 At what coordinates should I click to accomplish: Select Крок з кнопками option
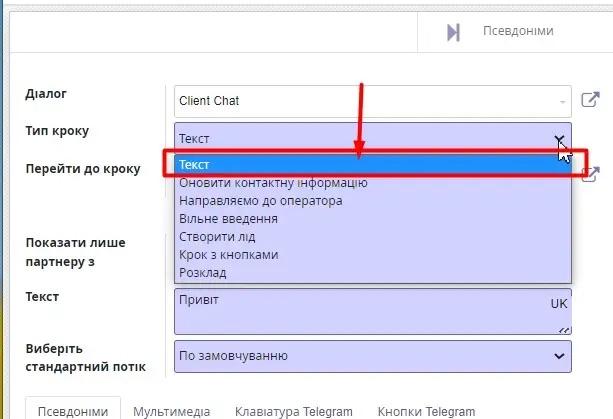[x=373, y=254]
